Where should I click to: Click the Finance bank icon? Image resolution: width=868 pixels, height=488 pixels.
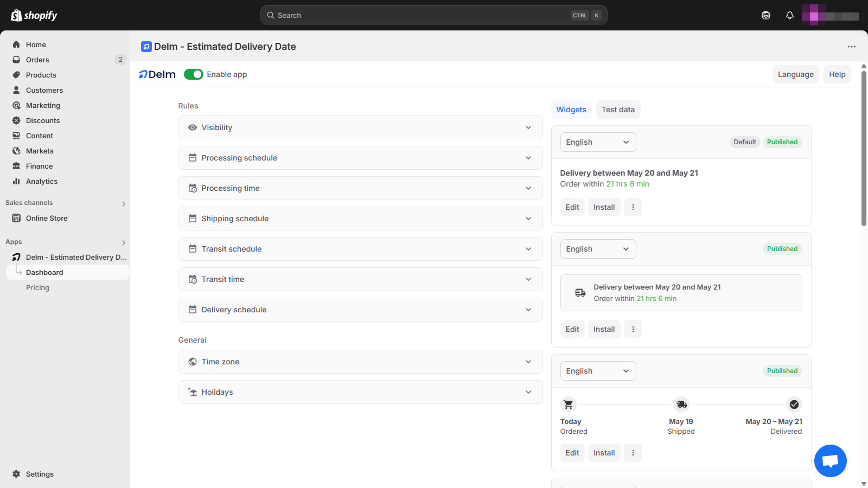pos(16,166)
